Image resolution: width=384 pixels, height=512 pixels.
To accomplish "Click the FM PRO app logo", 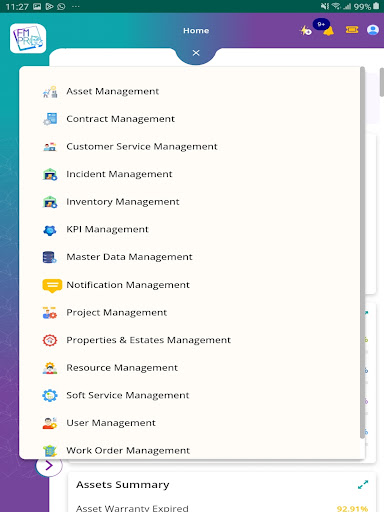I will coord(28,38).
